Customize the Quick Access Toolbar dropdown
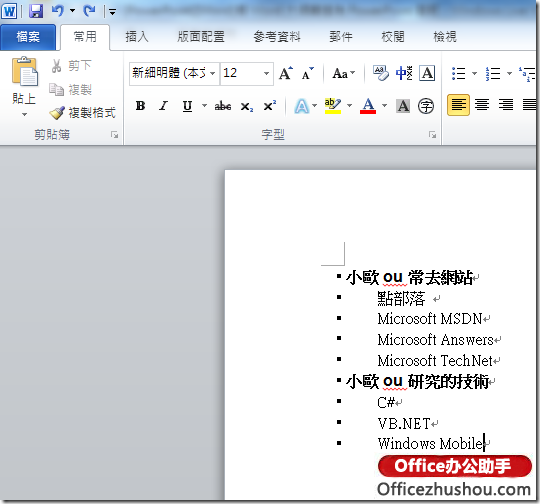The height and width of the screenshot is (504, 540). tap(112, 12)
